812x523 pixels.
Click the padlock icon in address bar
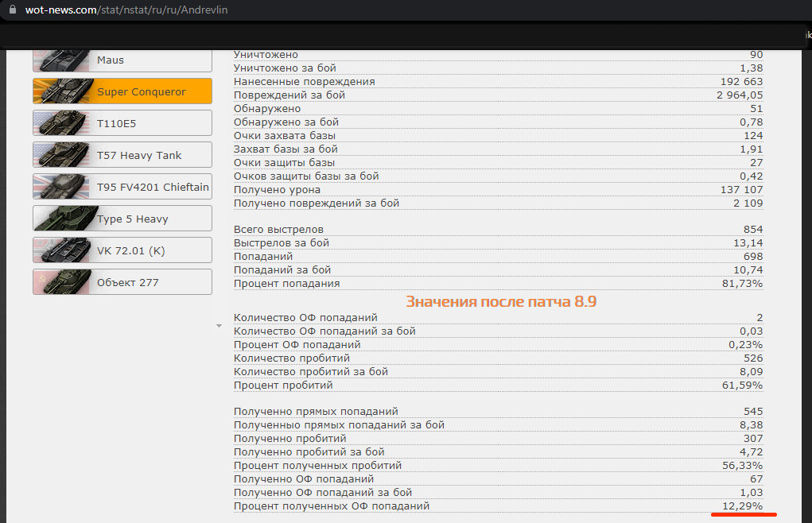(x=12, y=10)
